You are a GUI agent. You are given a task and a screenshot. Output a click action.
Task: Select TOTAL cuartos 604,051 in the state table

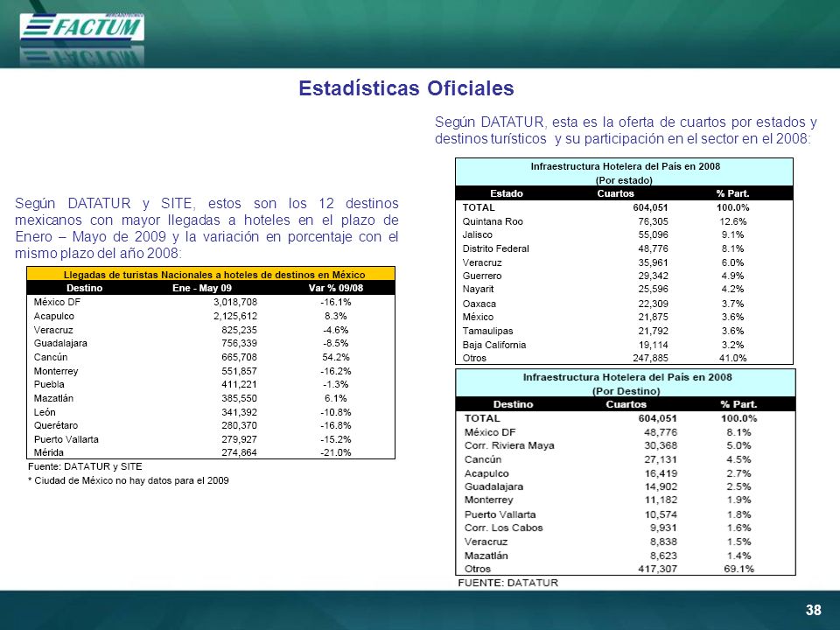click(650, 207)
